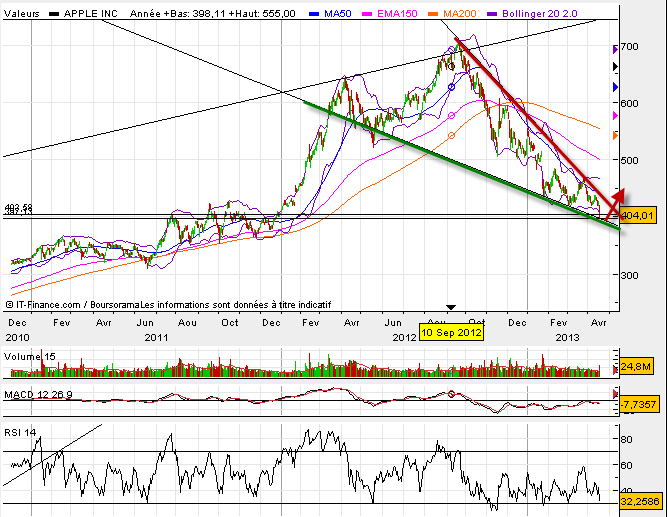The height and width of the screenshot is (517, 667).
Task: Click the 404,01 current price tag
Action: click(x=637, y=215)
